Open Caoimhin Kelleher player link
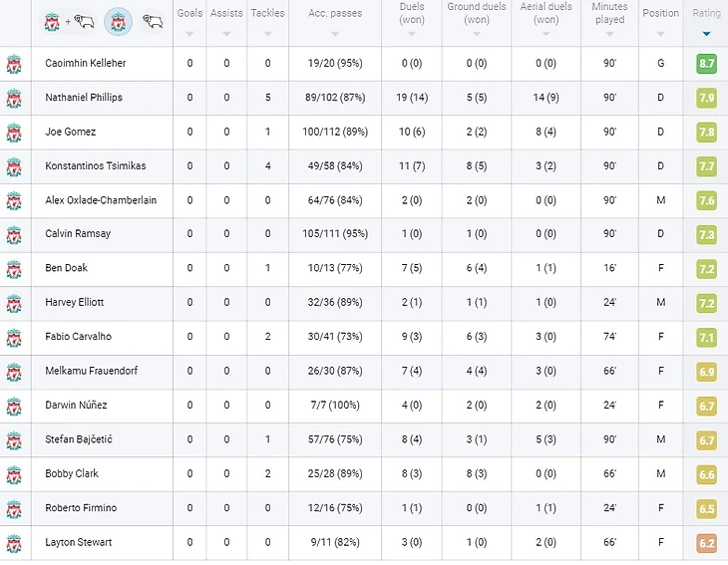The height and width of the screenshot is (565, 728). (x=86, y=63)
